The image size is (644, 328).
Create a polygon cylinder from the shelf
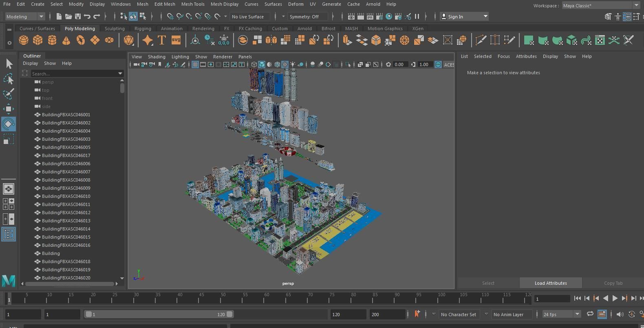click(52, 40)
